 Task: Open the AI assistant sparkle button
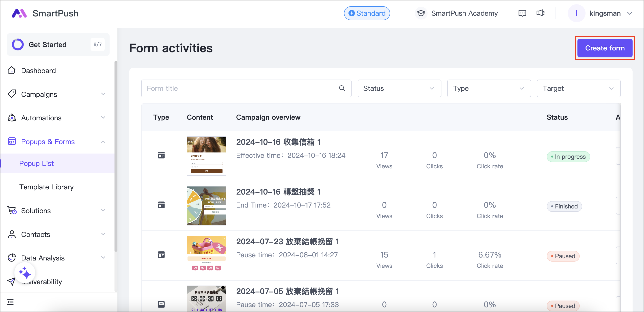(x=25, y=273)
